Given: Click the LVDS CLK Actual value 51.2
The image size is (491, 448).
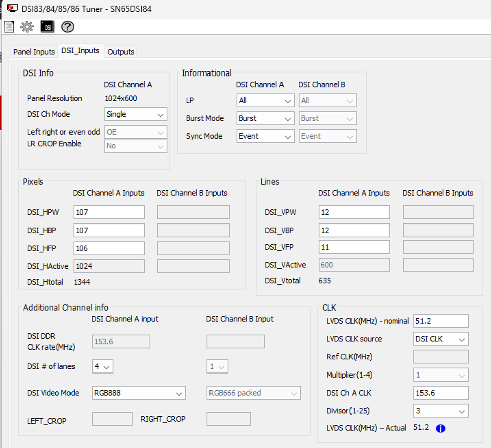Looking at the screenshot, I should point(421,428).
